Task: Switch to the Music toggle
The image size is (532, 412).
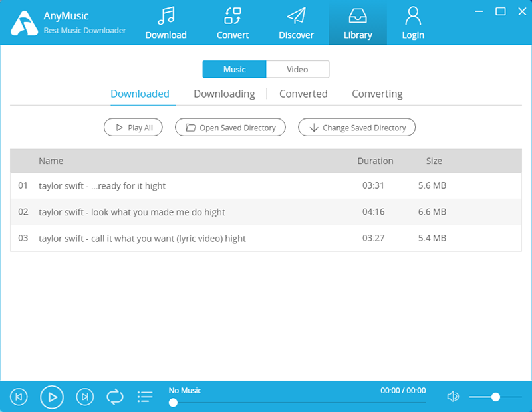Action: [x=235, y=70]
